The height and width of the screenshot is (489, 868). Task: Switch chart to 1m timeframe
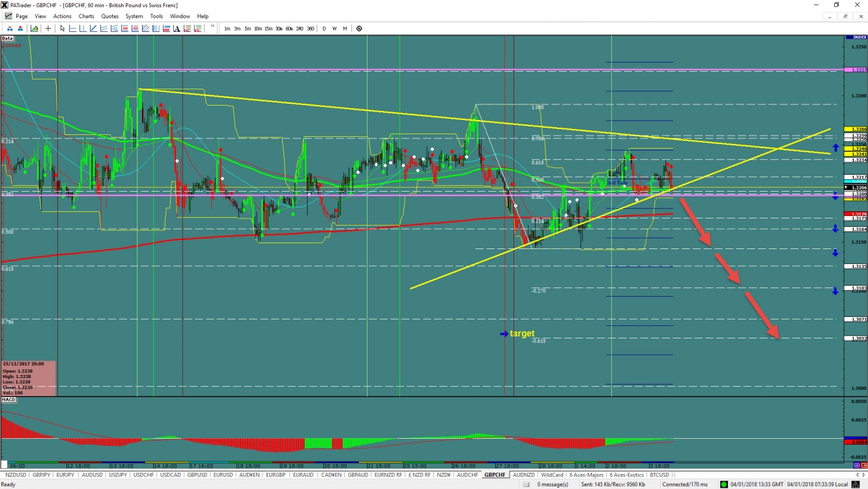tap(227, 28)
